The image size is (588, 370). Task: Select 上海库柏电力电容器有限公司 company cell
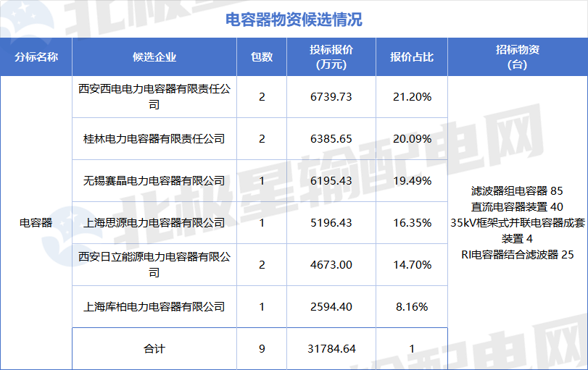154,307
